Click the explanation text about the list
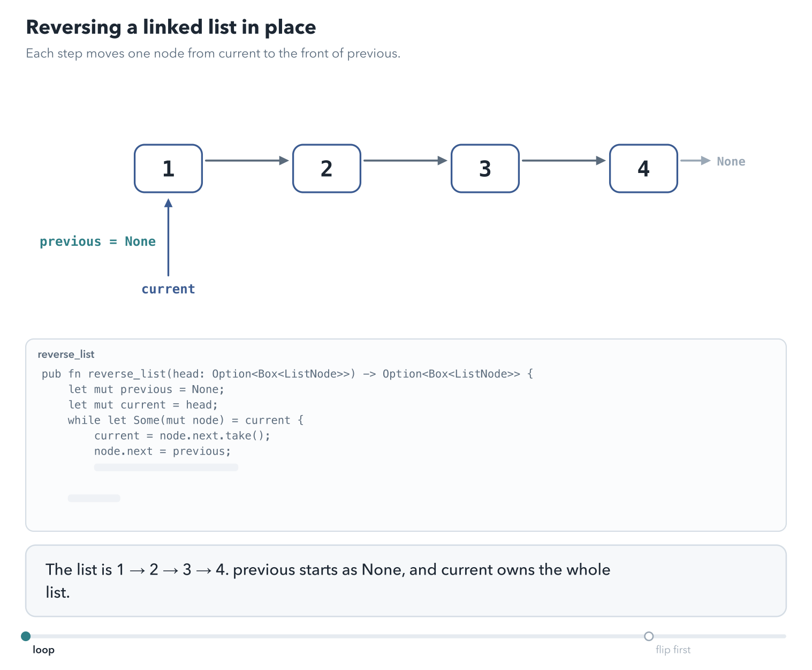The height and width of the screenshot is (670, 812). coord(328,581)
